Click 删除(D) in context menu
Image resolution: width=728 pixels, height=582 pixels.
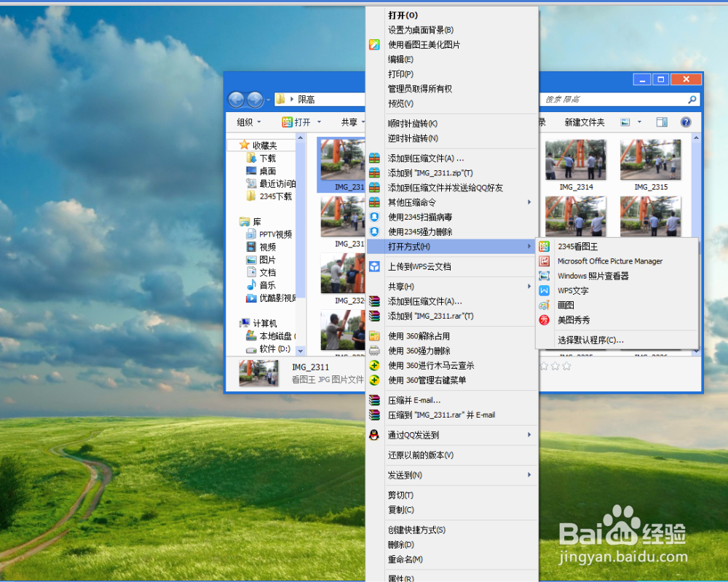[x=400, y=544]
